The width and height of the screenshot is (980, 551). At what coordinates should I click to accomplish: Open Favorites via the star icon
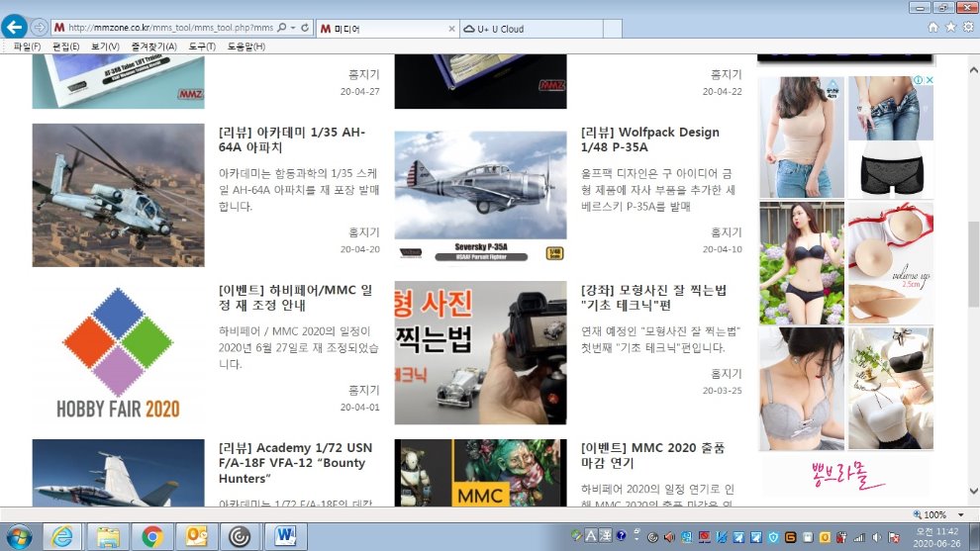(950, 28)
